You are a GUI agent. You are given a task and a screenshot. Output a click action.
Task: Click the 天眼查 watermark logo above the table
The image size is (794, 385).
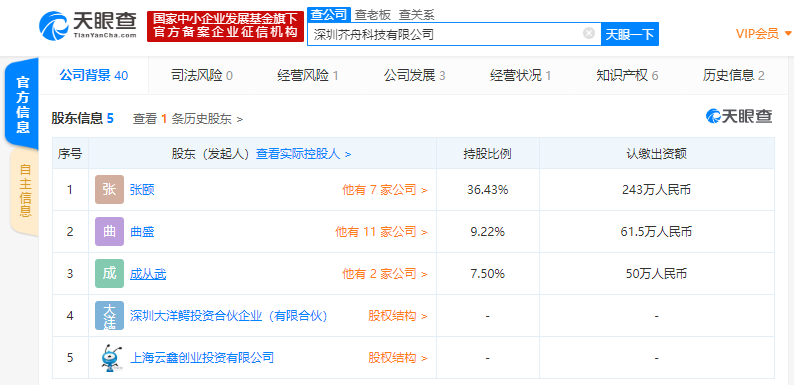tap(739, 116)
